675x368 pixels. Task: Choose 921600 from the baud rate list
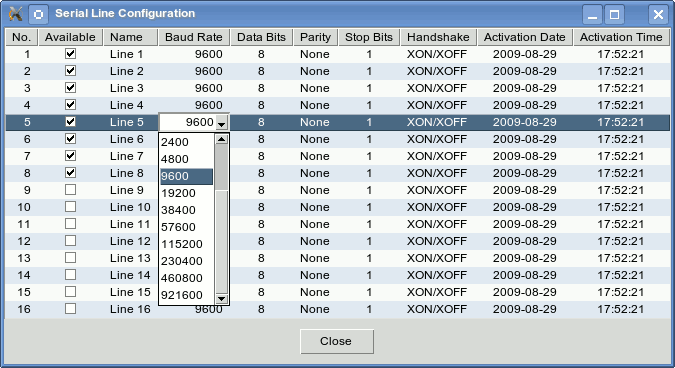(186, 295)
